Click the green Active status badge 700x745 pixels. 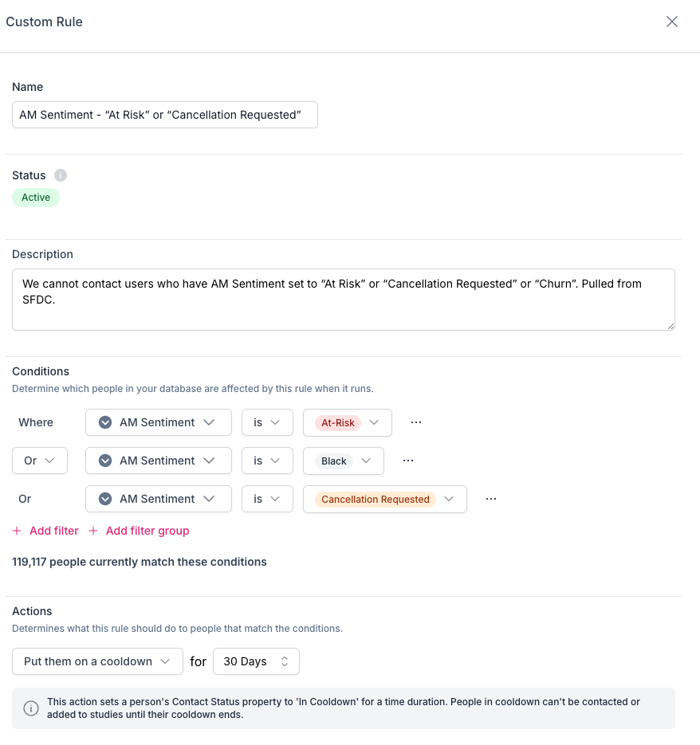[x=36, y=198]
